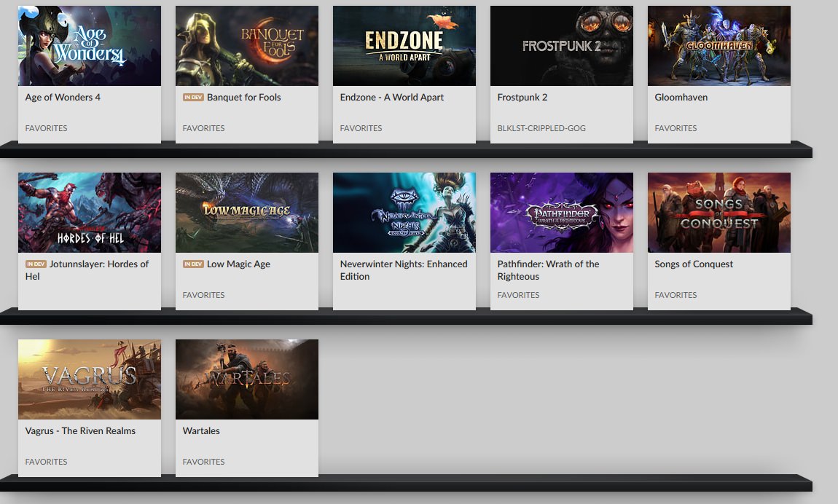Screen dimensions: 838x504
Task: Open the Songs of Conquest cover image
Action: click(718, 213)
